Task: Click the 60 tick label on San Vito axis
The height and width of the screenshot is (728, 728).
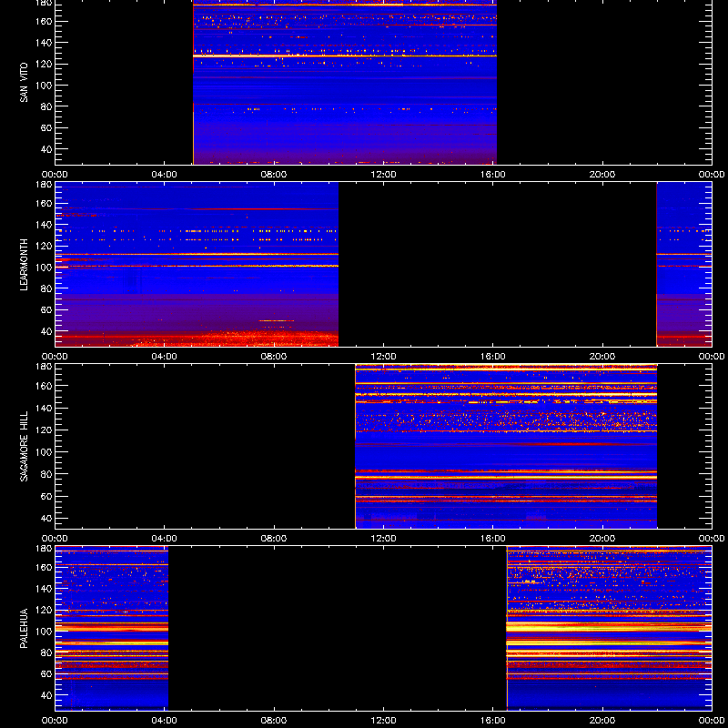Action: click(x=46, y=127)
